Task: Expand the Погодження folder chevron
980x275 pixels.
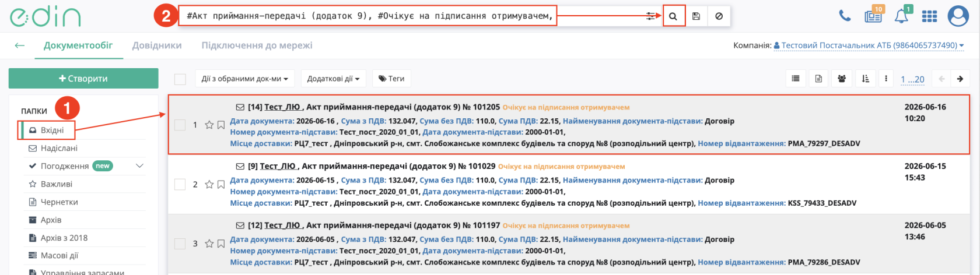Action: click(x=139, y=166)
